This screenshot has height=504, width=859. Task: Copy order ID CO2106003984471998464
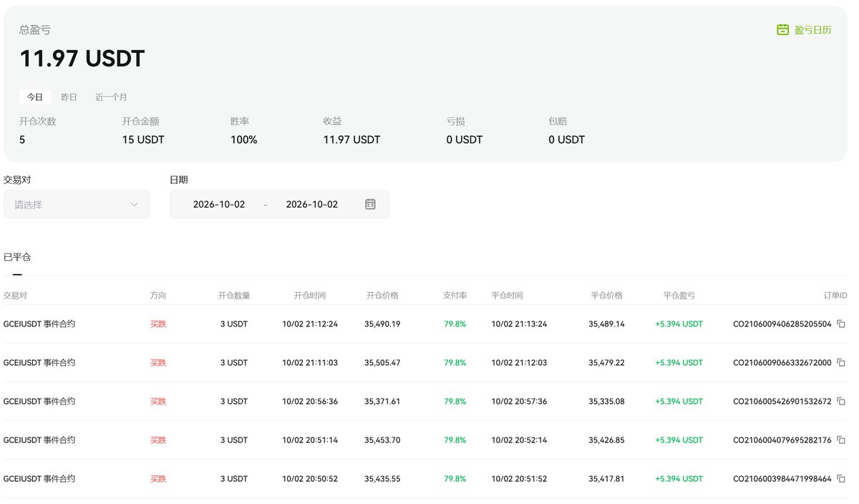pos(841,478)
